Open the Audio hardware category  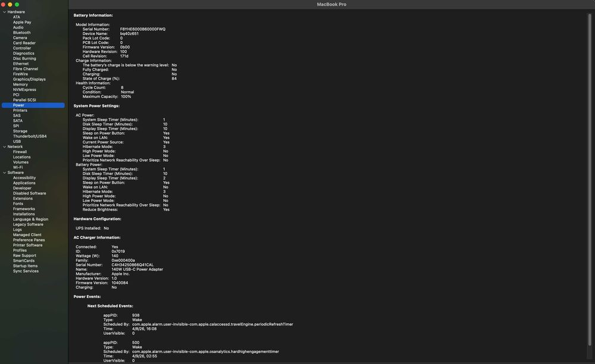(18, 27)
